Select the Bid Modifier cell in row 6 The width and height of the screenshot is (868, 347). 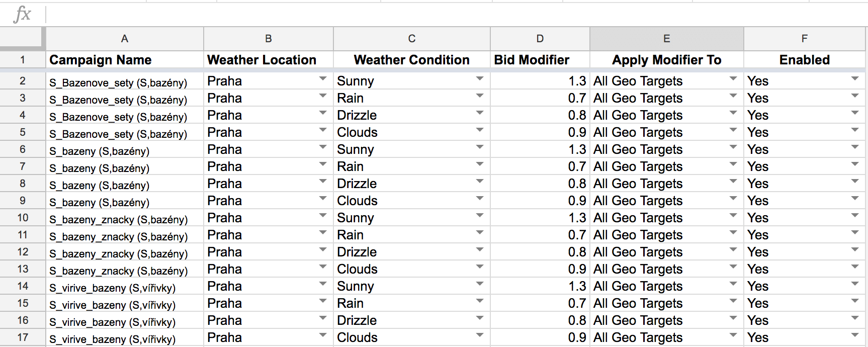[x=540, y=149]
